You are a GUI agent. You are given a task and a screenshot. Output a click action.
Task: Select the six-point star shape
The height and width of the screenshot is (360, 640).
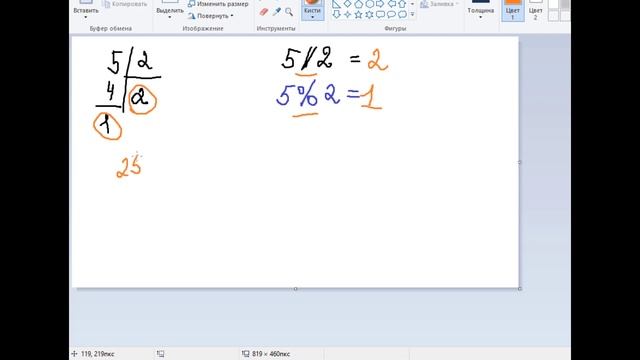(x=369, y=15)
